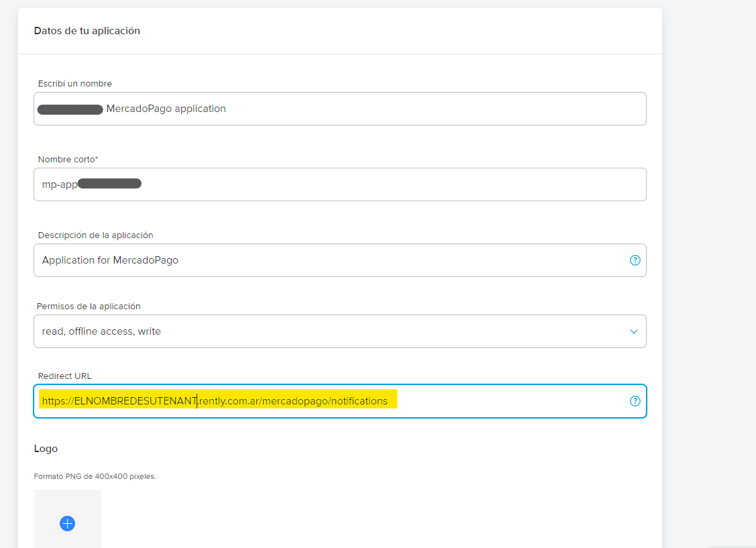Select the 'Application for MercadoPago' description text

click(x=110, y=260)
